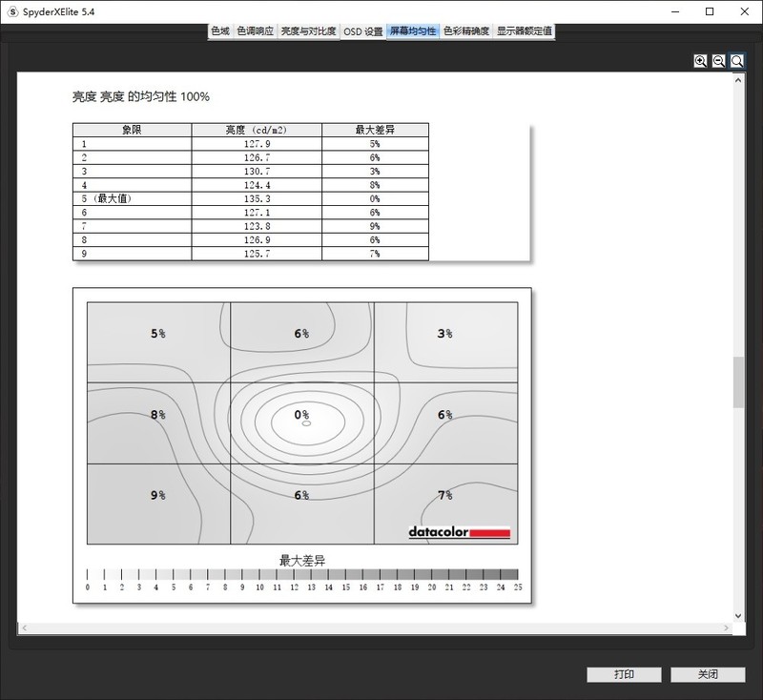The image size is (763, 700).
Task: Click the vertical scrollbar down arrow
Action: click(738, 615)
